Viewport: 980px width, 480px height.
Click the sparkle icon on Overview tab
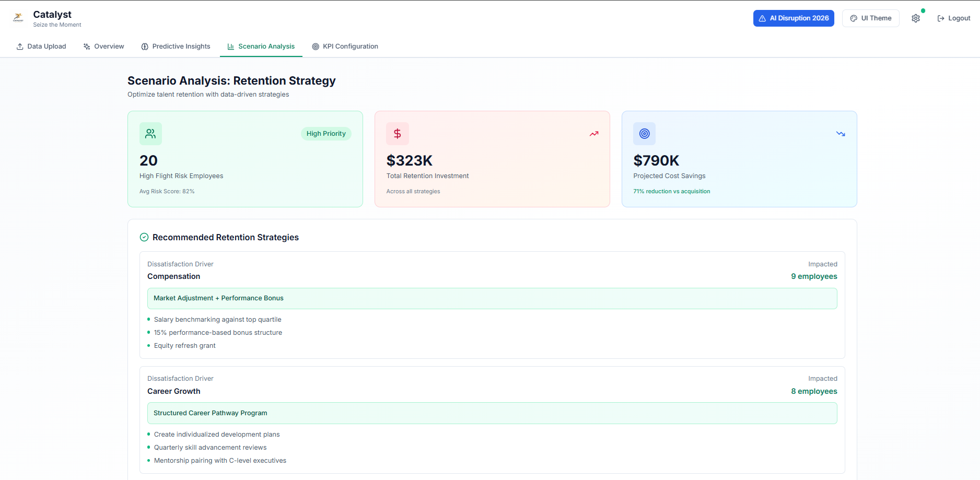[x=87, y=46]
